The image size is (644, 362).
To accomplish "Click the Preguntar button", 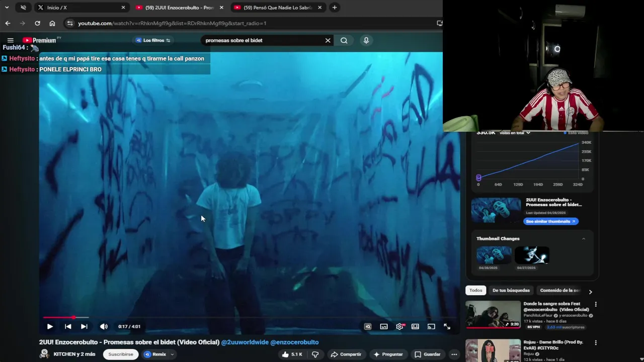I will point(387,354).
